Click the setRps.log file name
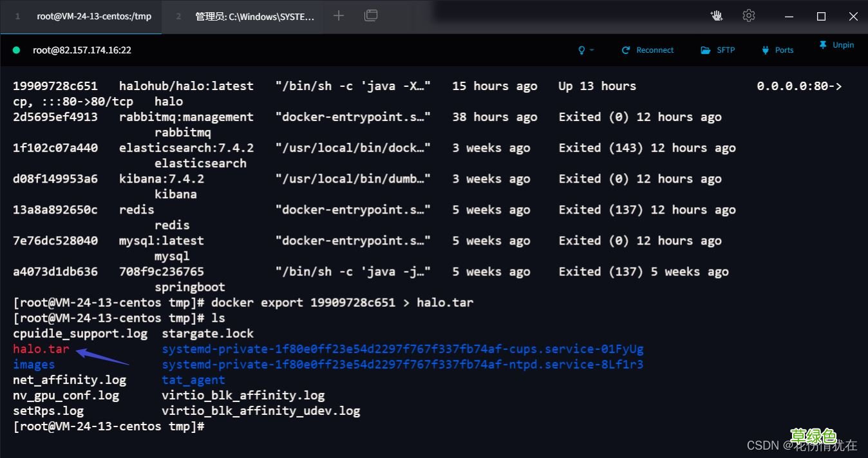This screenshot has width=868, height=458. coord(48,410)
